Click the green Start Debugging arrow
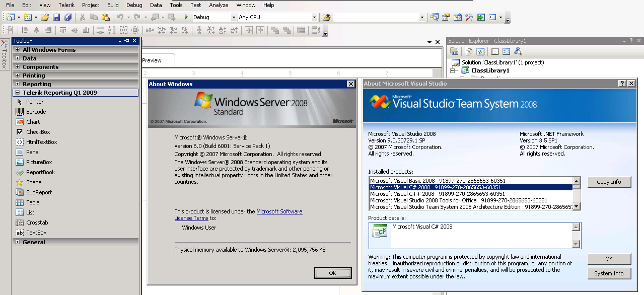The height and width of the screenshot is (295, 644). [186, 17]
